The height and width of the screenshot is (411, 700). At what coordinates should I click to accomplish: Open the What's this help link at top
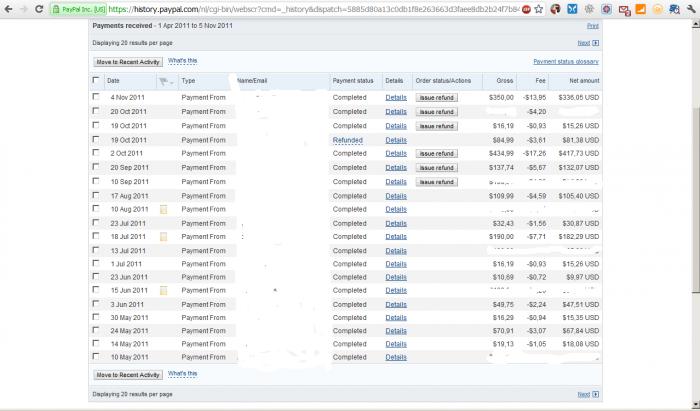(x=182, y=61)
